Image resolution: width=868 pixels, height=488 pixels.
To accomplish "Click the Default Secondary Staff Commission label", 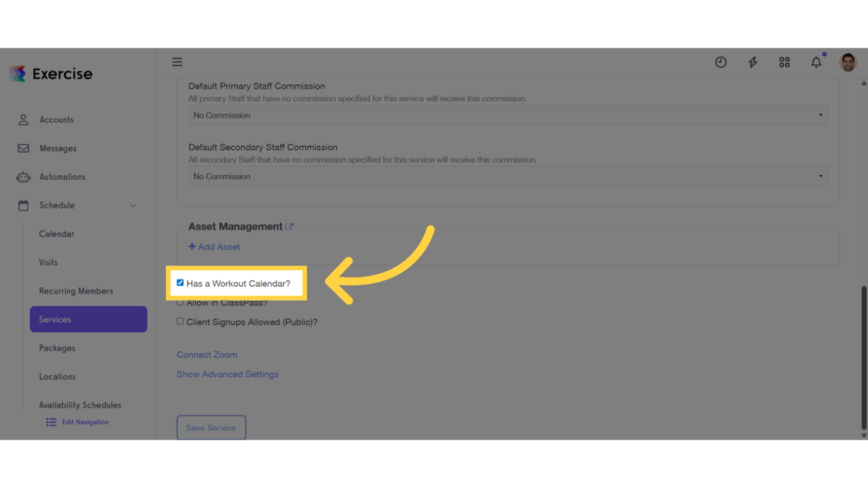I will 263,147.
